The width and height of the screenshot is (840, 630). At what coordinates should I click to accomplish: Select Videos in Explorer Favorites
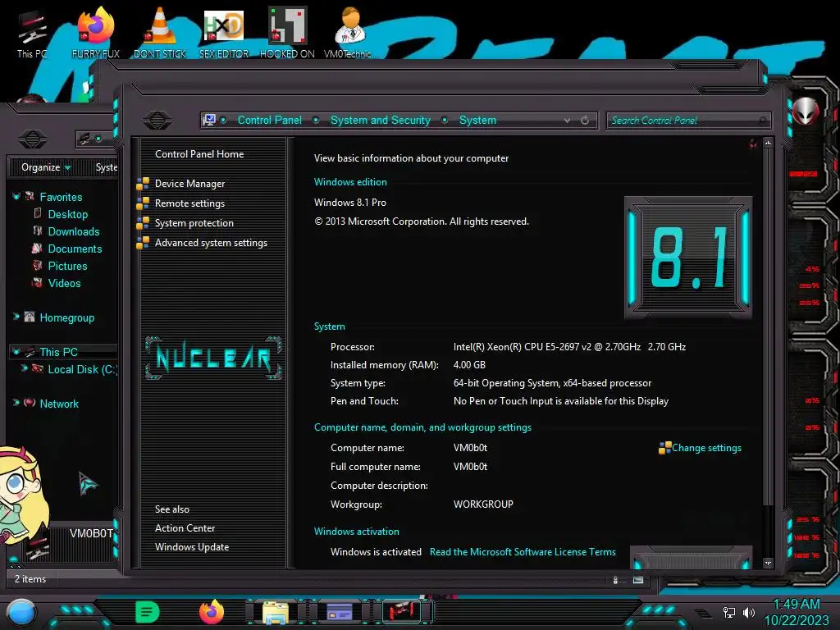(x=64, y=283)
